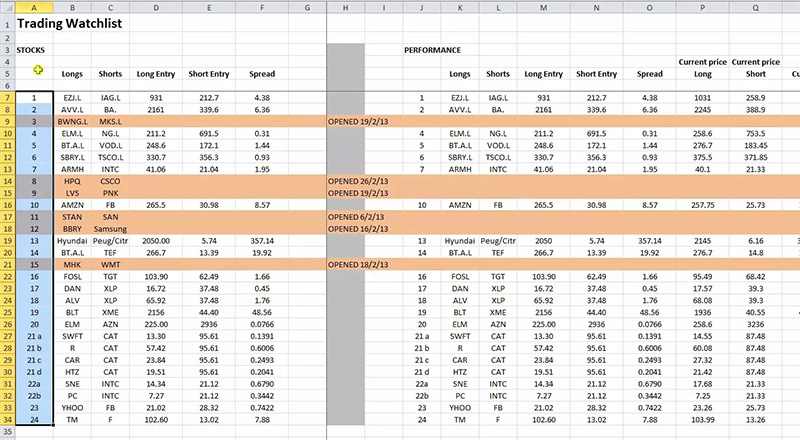Select the TSCO.L cell in Performance table
Screen dimensions: 800x440
tap(498, 157)
